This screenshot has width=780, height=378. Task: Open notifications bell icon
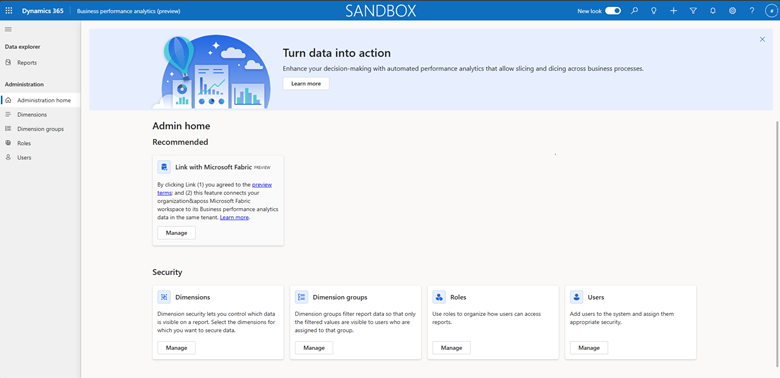(712, 10)
